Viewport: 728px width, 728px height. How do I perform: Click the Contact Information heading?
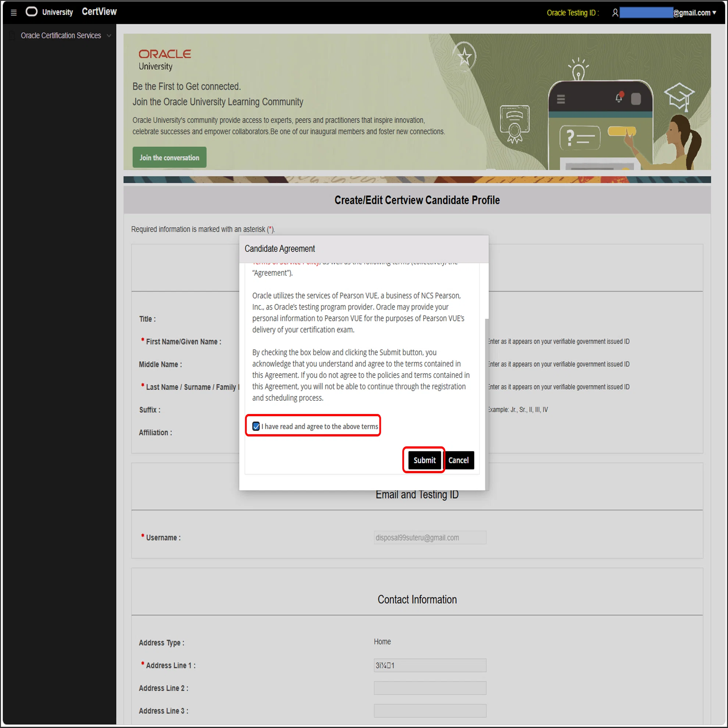(417, 599)
